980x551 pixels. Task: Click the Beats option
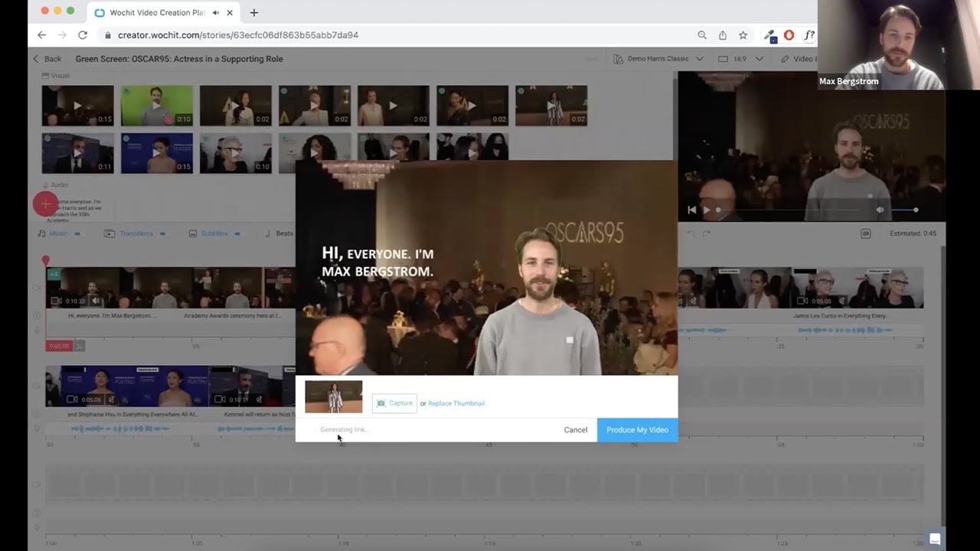tap(279, 233)
